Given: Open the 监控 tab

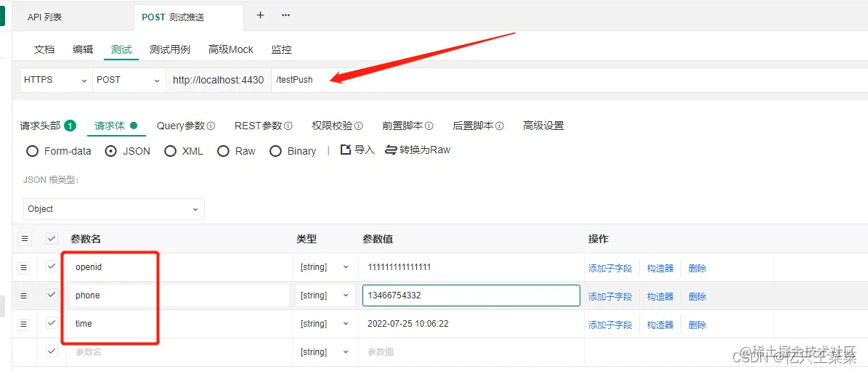Looking at the screenshot, I should click(x=281, y=49).
